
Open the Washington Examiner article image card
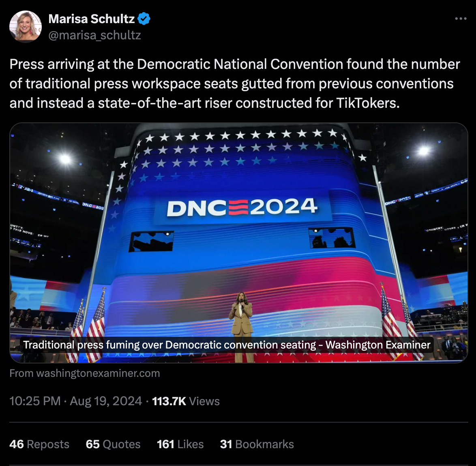[x=238, y=243]
